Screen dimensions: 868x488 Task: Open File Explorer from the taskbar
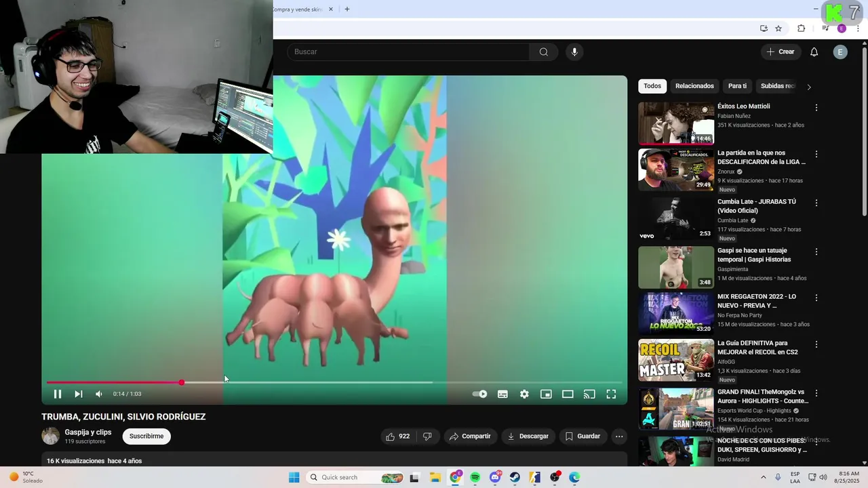[435, 477]
